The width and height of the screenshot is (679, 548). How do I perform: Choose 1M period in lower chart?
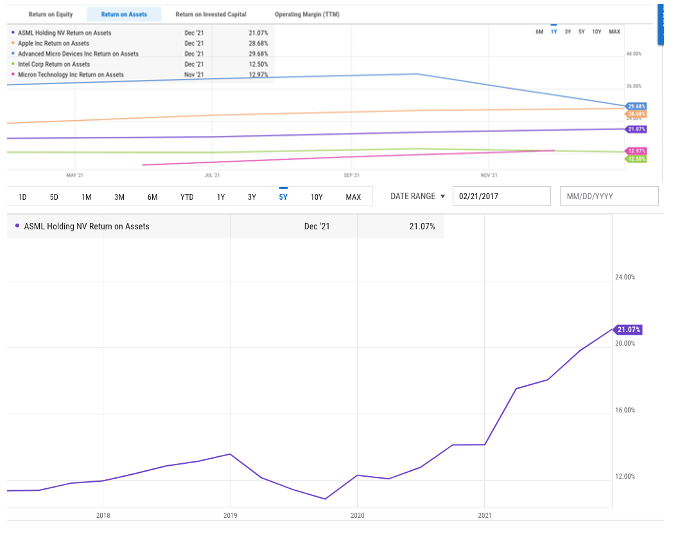click(x=87, y=197)
